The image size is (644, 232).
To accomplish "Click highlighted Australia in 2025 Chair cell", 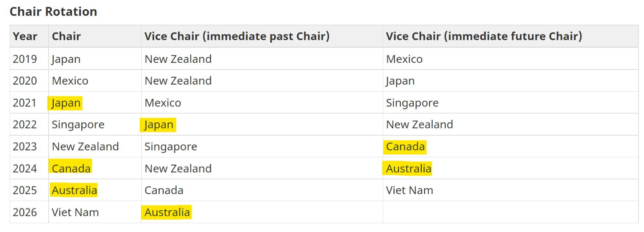I will [74, 191].
